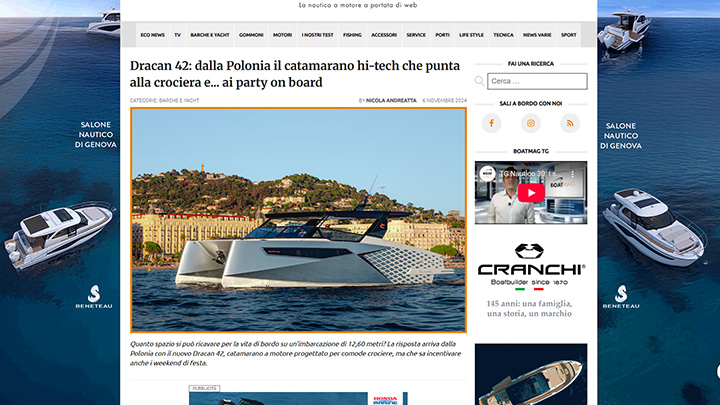Click the Cerca search input field
The height and width of the screenshot is (405, 720).
coord(537,81)
